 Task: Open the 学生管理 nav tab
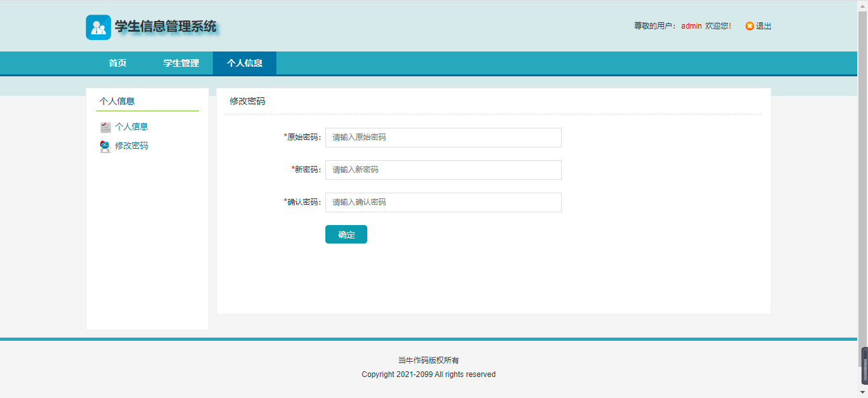point(181,63)
